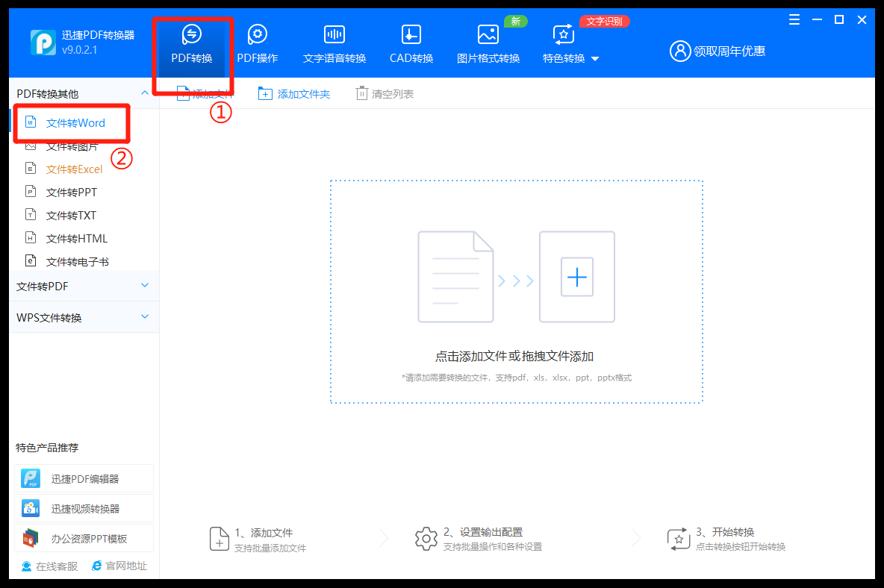Click the plus add-file box
Image resolution: width=884 pixels, height=588 pixels.
click(576, 277)
